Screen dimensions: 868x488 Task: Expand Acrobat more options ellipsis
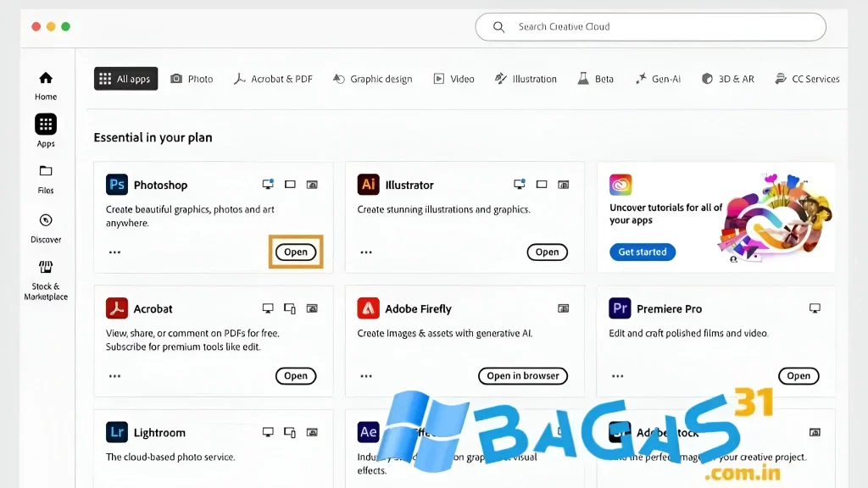[114, 376]
